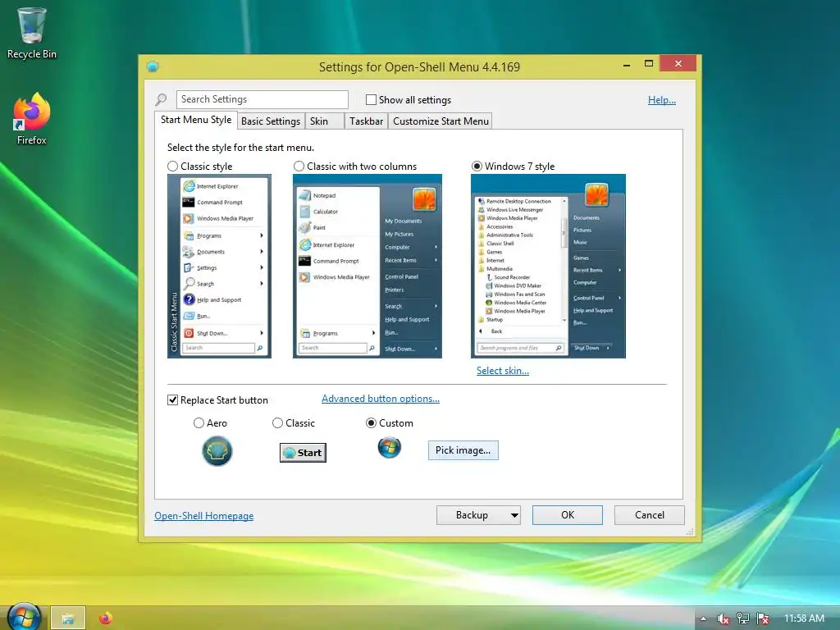Focus the Search Settings input field
This screenshot has height=630, width=840.
(x=262, y=99)
